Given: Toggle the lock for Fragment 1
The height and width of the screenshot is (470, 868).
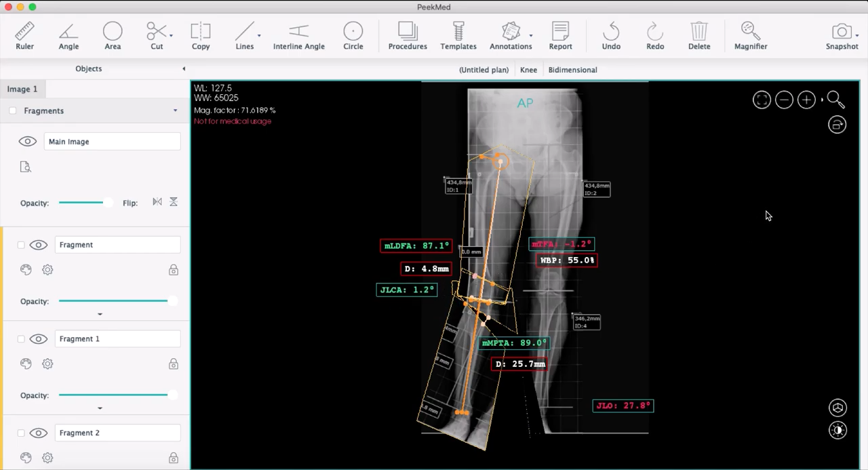Looking at the screenshot, I should coord(174,364).
